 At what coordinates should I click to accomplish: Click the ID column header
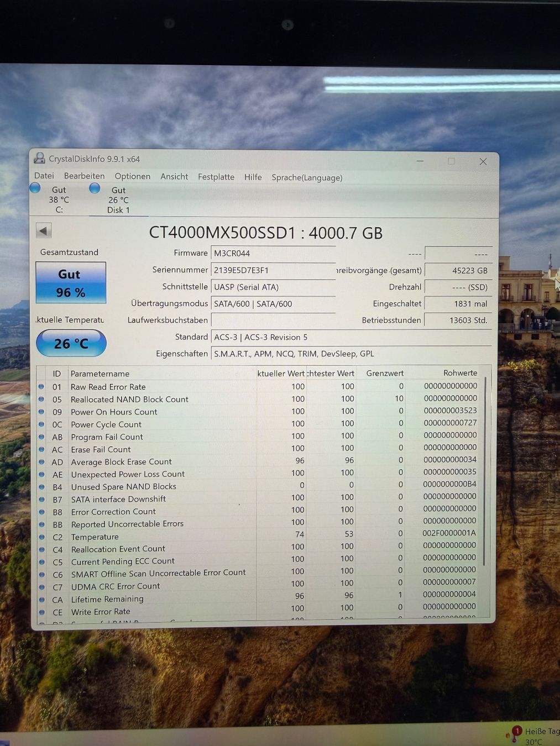(x=56, y=374)
